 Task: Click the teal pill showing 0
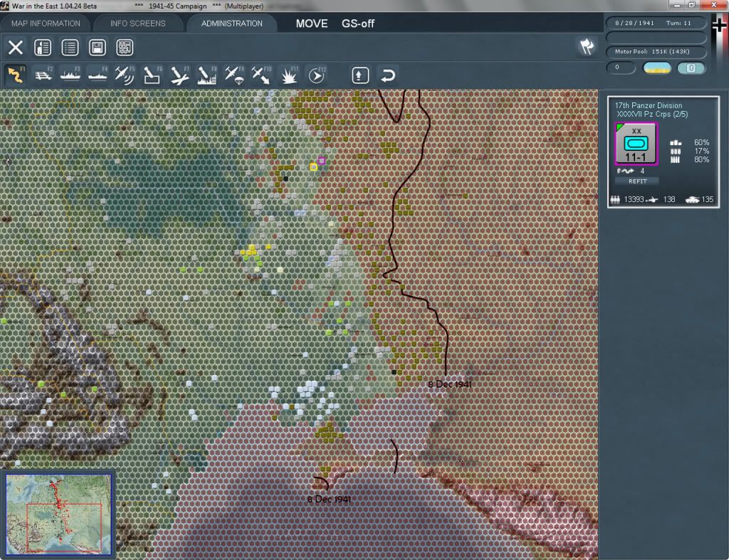click(x=691, y=68)
